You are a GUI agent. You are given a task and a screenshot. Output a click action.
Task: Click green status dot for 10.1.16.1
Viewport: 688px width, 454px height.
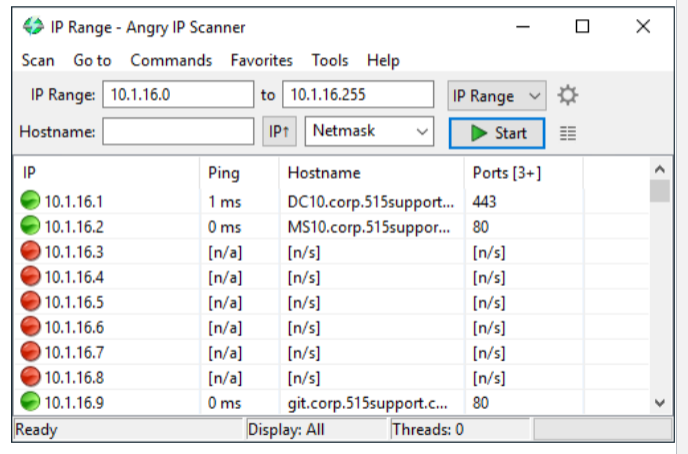pyautogui.click(x=30, y=201)
